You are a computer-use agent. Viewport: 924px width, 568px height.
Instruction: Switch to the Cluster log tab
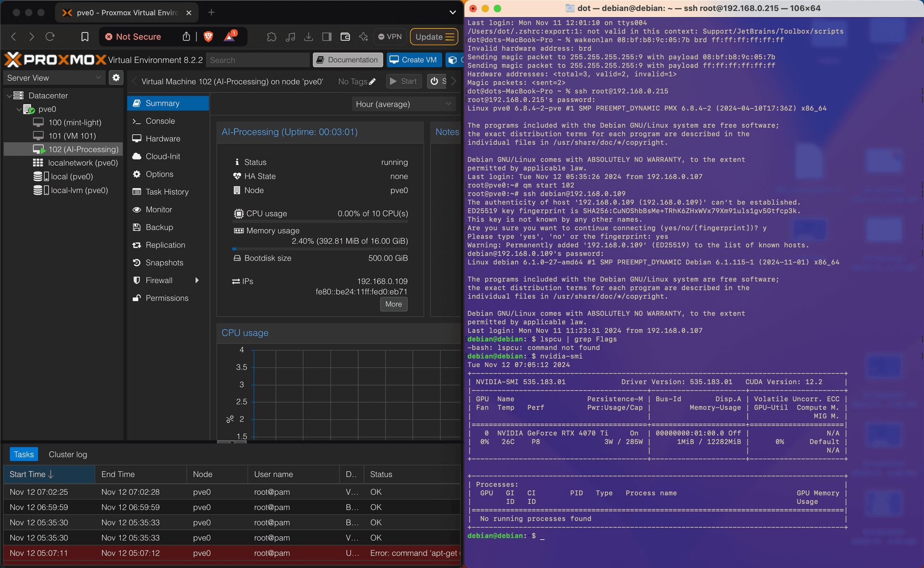[x=68, y=454]
